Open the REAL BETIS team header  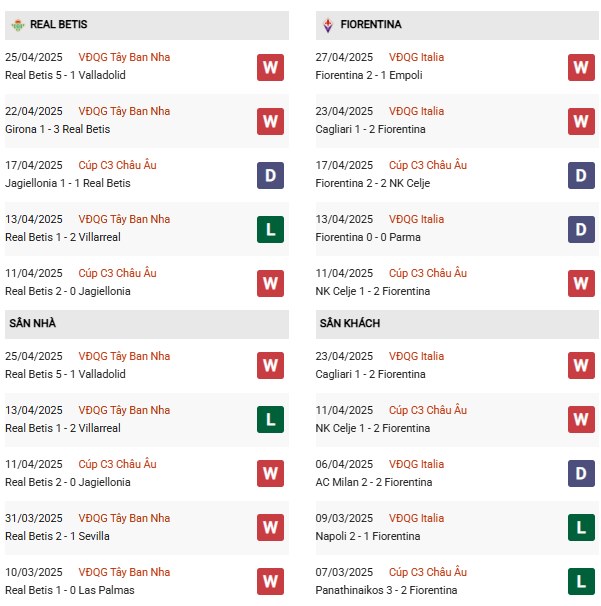(147, 25)
